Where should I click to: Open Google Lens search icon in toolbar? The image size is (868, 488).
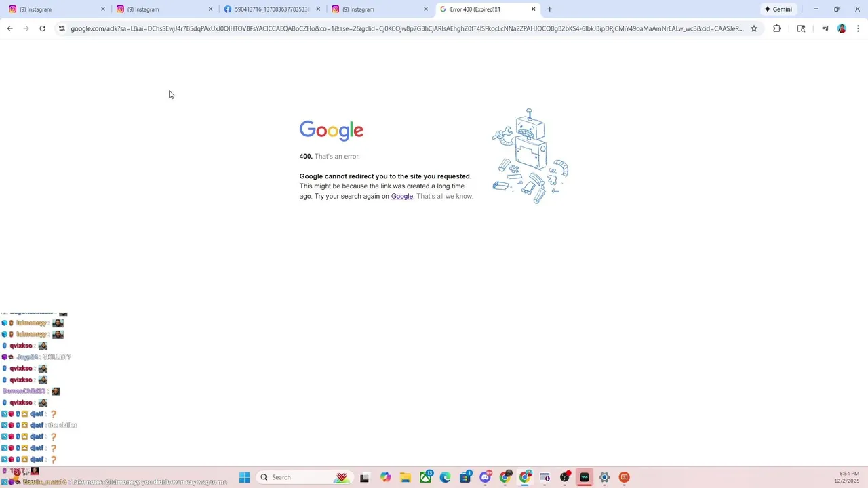point(801,28)
